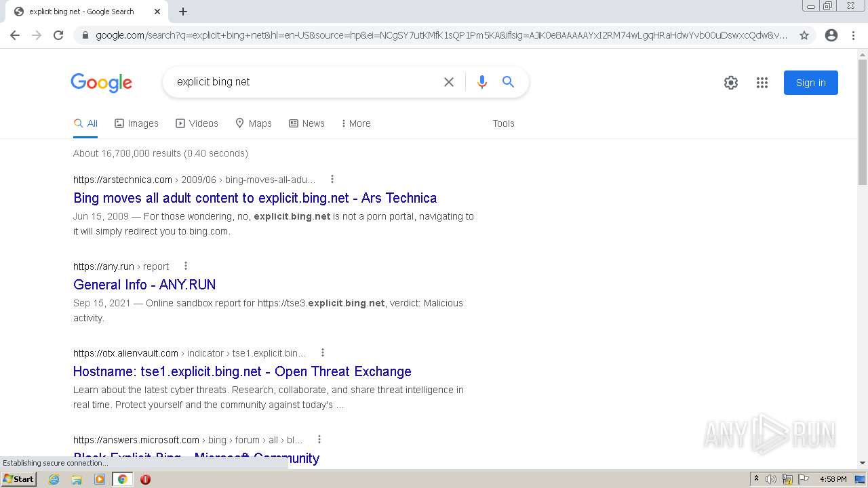Open the Chrome three-dot menu
868x488 pixels.
point(853,35)
